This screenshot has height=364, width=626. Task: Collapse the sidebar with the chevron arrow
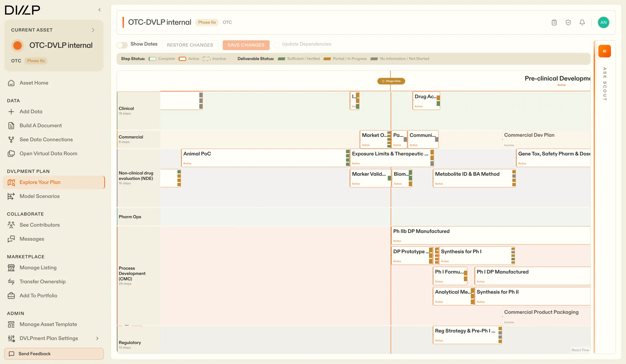pyautogui.click(x=99, y=10)
